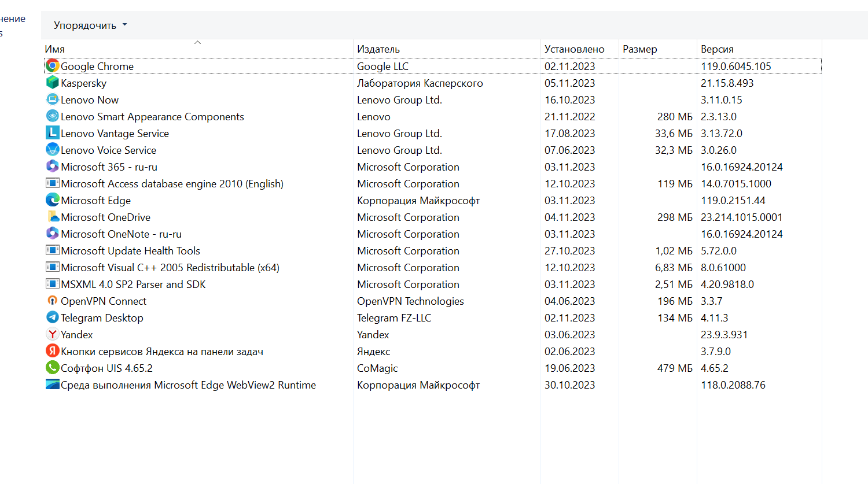Click publisher Telegram FZ-LLC
Screen dimensions: 868x484
coord(394,318)
